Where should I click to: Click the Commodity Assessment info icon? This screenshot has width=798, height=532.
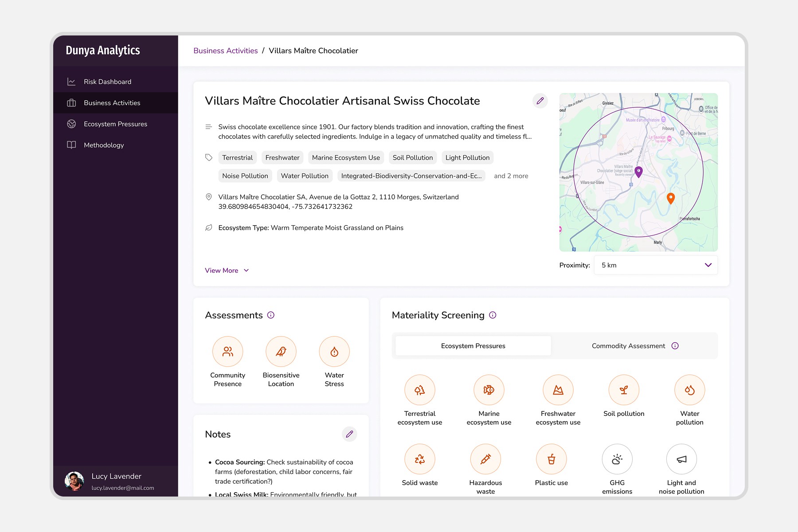click(675, 346)
